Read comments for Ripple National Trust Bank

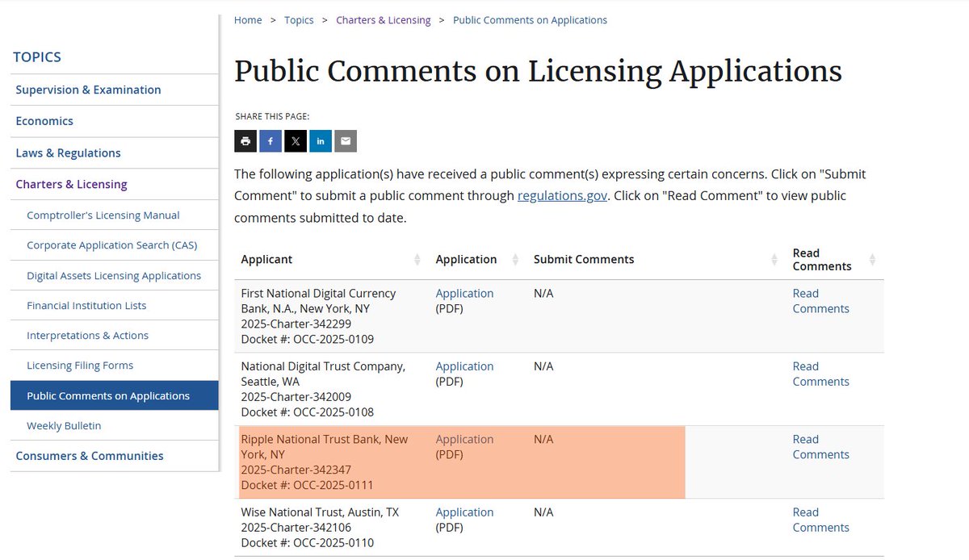(820, 447)
